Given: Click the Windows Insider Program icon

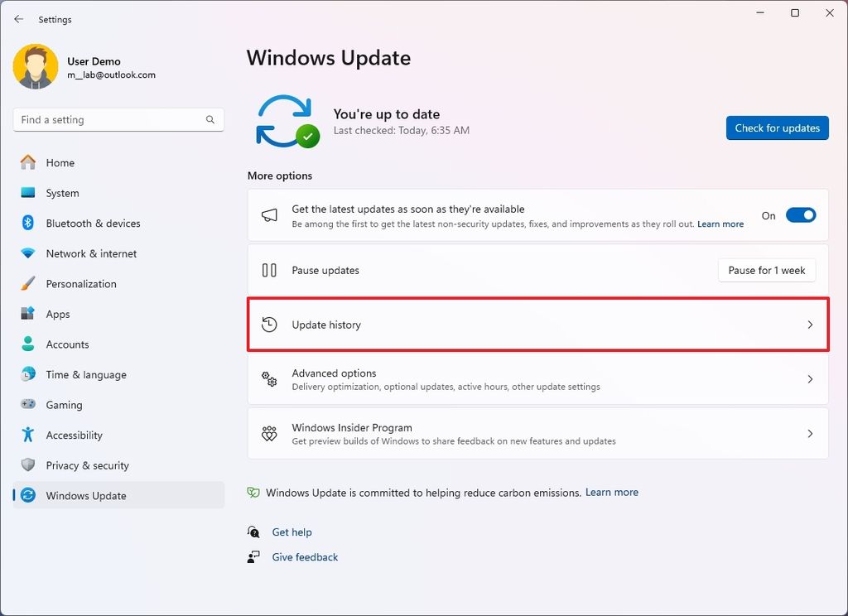Looking at the screenshot, I should click(x=268, y=433).
